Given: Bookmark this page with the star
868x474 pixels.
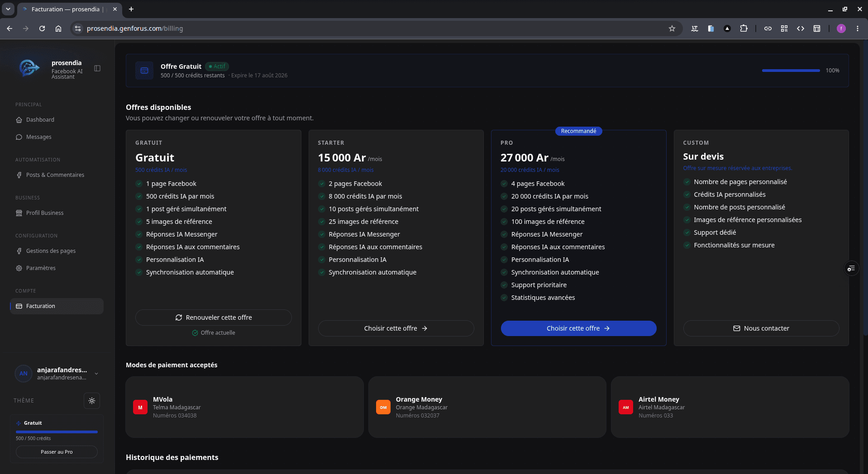Looking at the screenshot, I should (x=672, y=28).
